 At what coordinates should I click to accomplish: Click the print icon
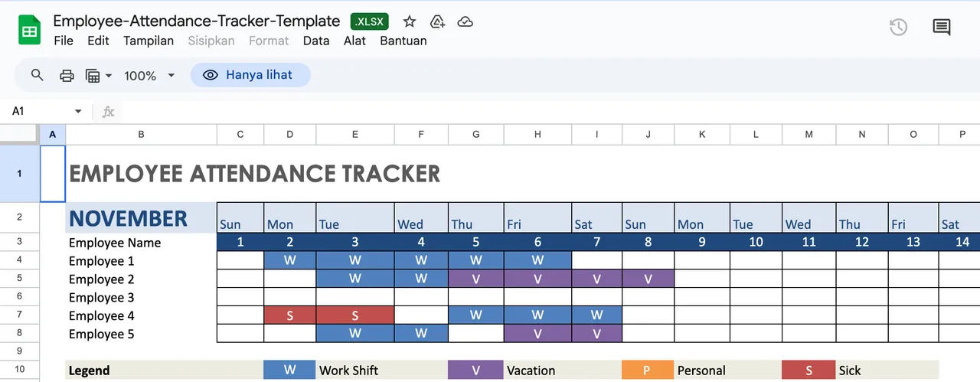67,75
